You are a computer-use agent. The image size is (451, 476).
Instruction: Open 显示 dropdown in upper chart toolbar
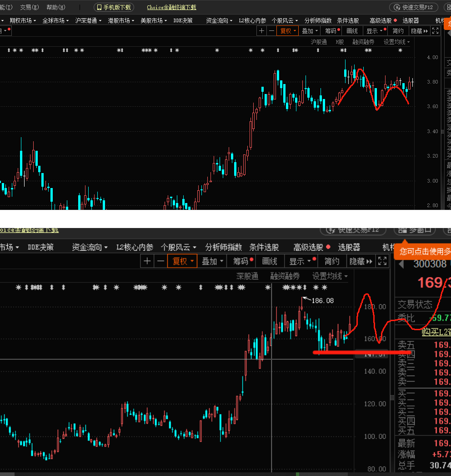(x=376, y=31)
